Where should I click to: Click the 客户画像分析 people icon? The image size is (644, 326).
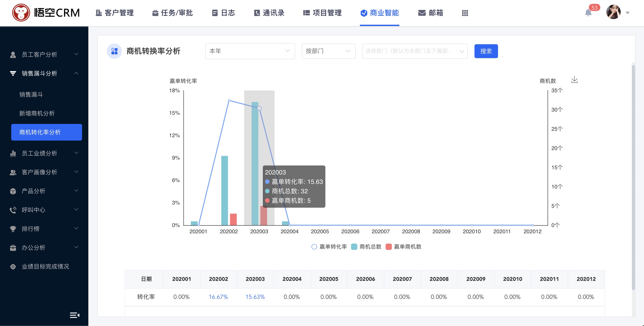point(13,172)
